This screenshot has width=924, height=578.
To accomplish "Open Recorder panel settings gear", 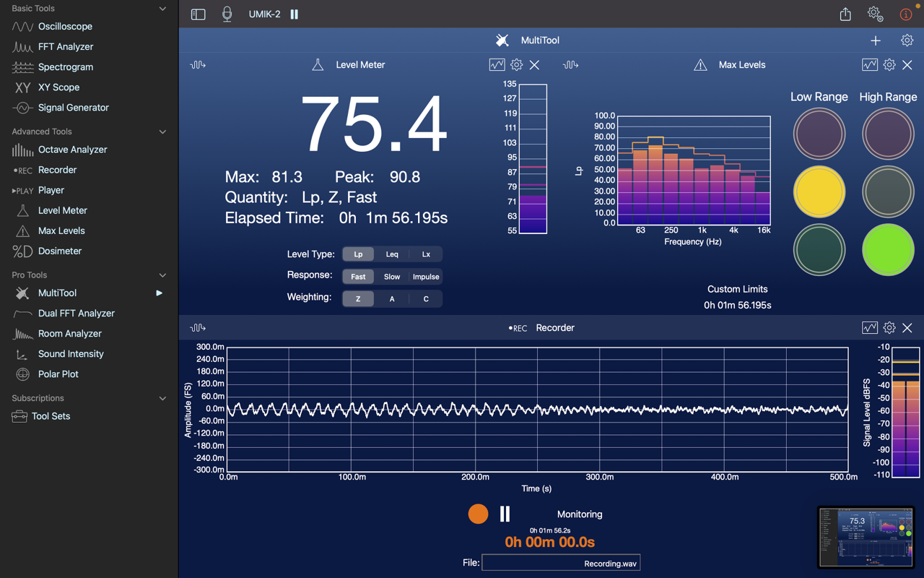I will point(889,328).
